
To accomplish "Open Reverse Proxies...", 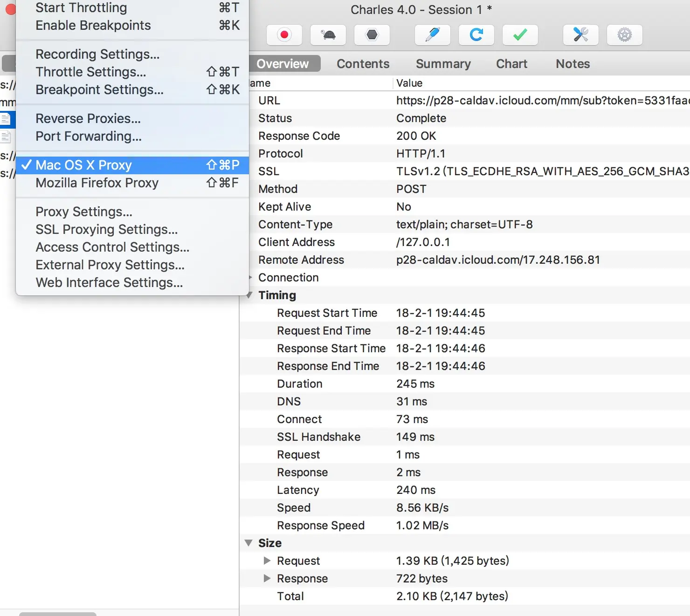I will tap(132, 118).
